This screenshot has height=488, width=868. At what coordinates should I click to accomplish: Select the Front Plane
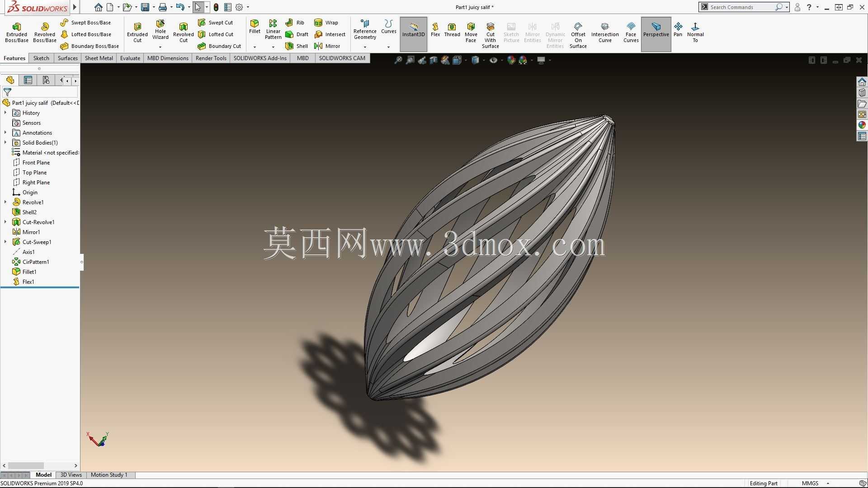click(x=36, y=163)
